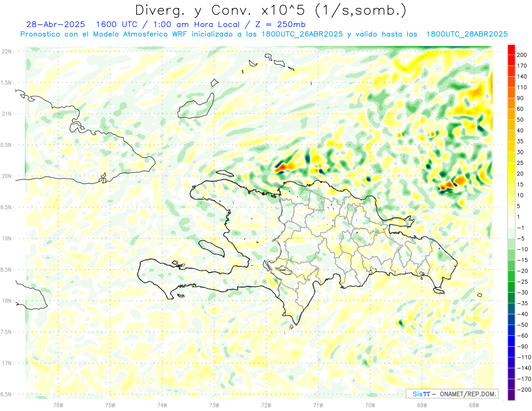Screen dimensions: 532x411
Task: Click the colorbar value '170'
Action: tap(522, 66)
